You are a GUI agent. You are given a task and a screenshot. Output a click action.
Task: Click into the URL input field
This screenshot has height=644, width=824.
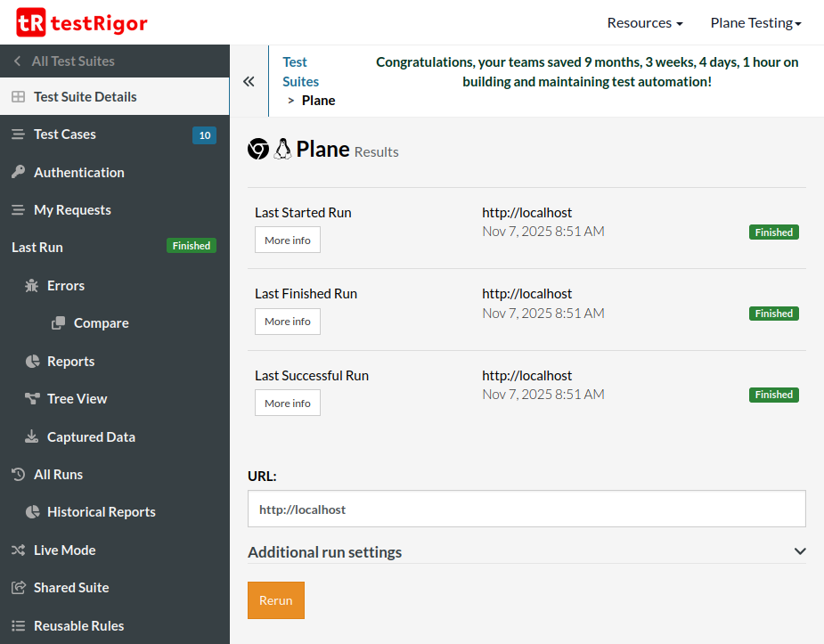pos(526,509)
